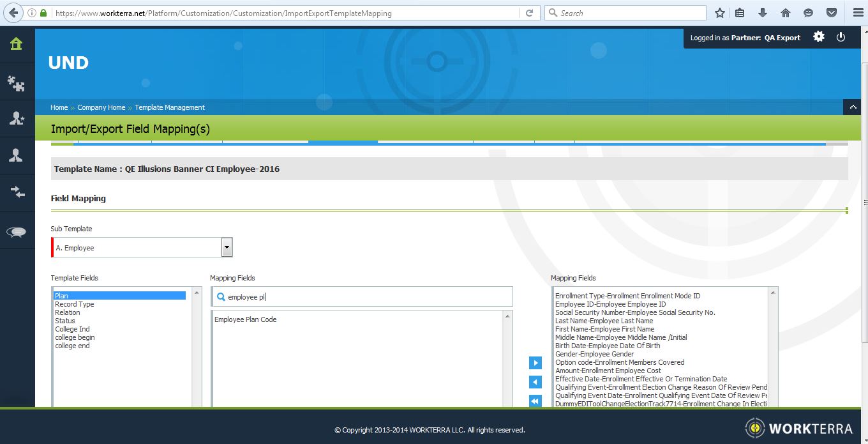868x444 pixels.
Task: Click the double left arrow remove-all button
Action: coord(535,401)
